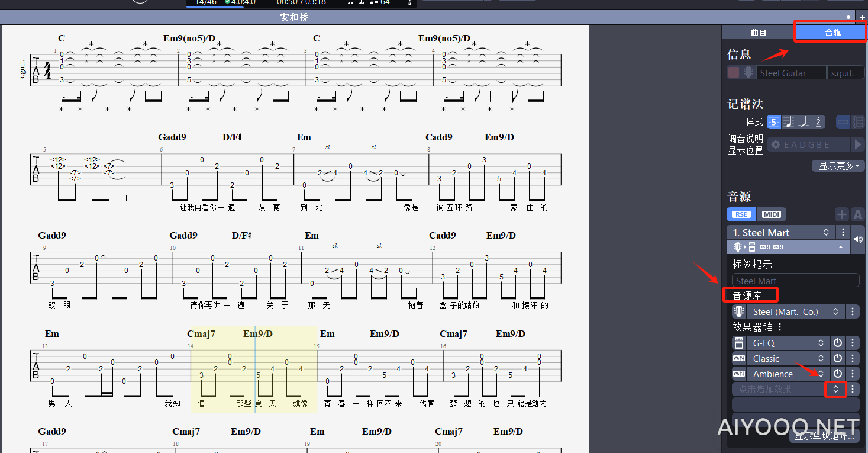Open options menu for 1. Steel Mart
Viewport: 868px width, 453px height.
click(x=843, y=233)
